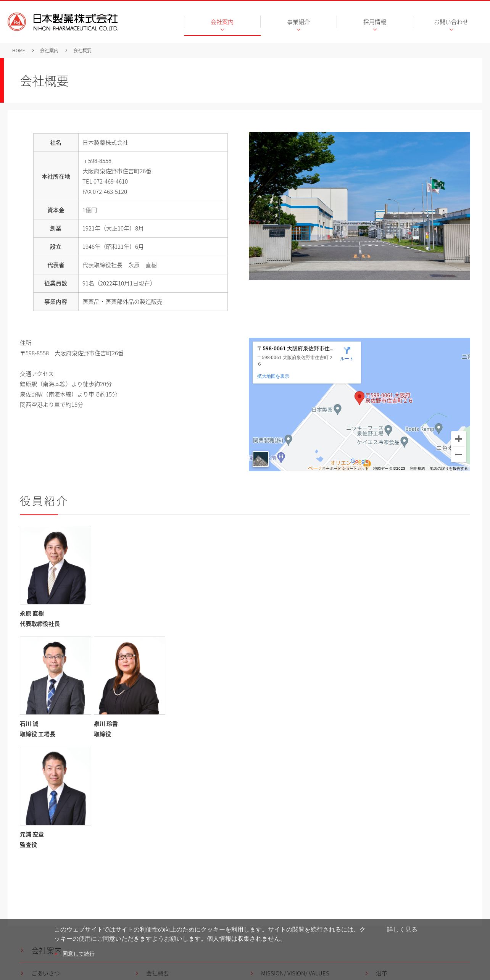
Task: Open the 元浦 宏章 portrait photo
Action: pyautogui.click(x=55, y=786)
